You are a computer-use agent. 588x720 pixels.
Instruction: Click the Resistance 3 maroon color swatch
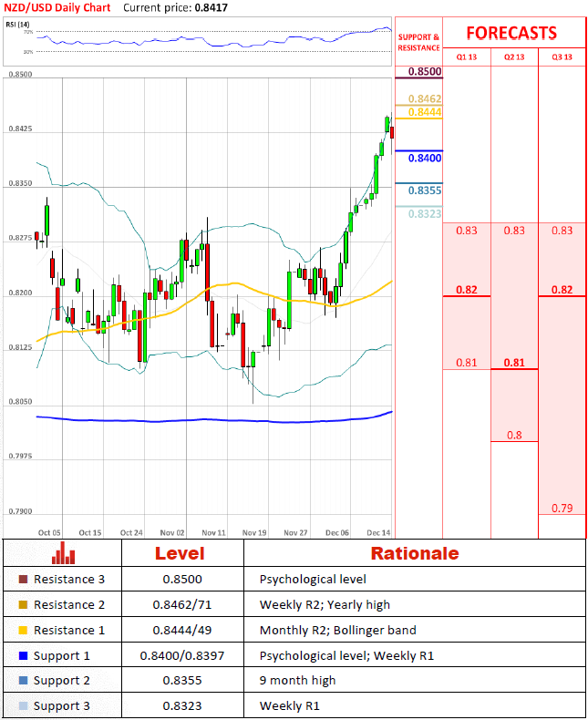23,579
